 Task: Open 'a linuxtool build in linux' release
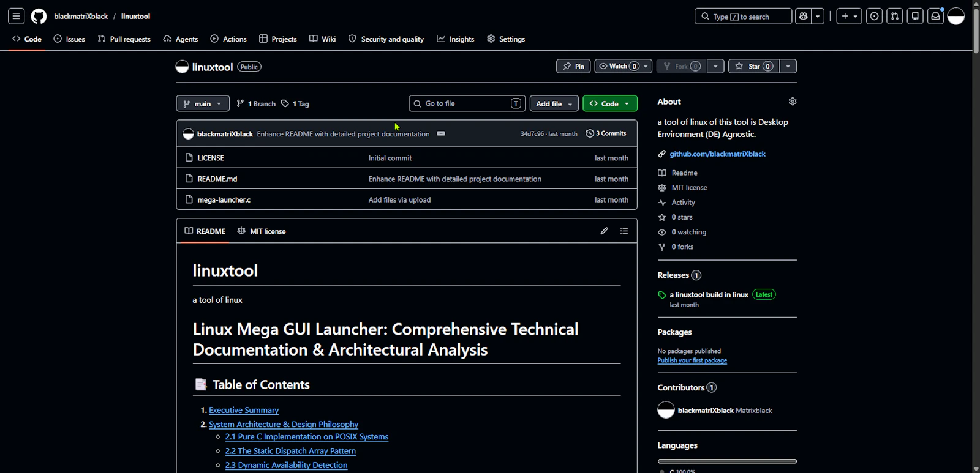(709, 294)
